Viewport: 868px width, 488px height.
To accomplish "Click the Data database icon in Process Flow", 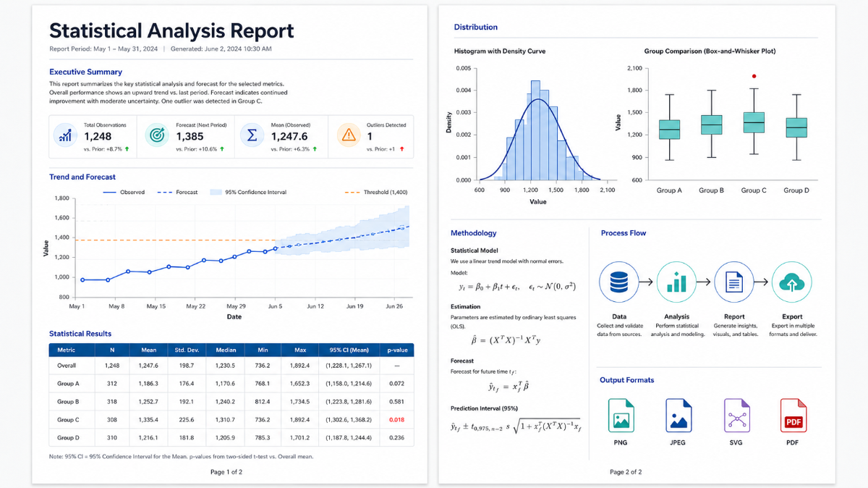I will 619,282.
